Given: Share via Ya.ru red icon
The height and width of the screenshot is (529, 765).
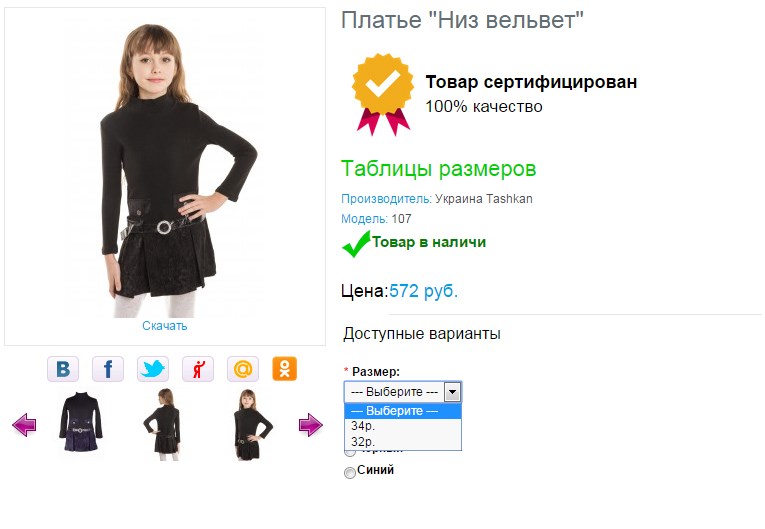Looking at the screenshot, I should coord(198,369).
